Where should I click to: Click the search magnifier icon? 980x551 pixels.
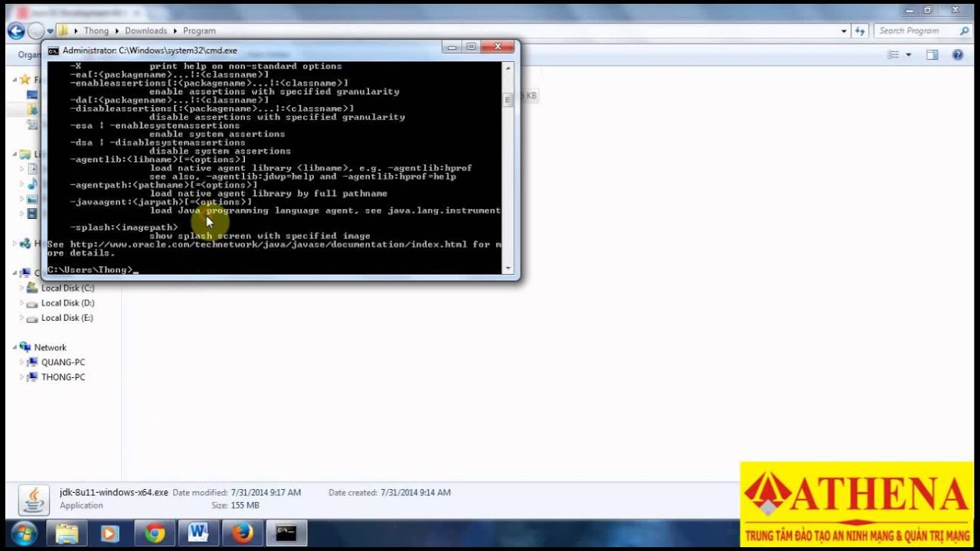[965, 31]
